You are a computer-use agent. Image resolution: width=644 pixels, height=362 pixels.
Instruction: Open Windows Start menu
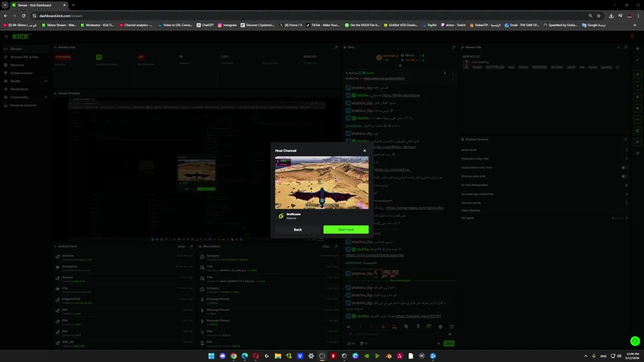point(211,356)
